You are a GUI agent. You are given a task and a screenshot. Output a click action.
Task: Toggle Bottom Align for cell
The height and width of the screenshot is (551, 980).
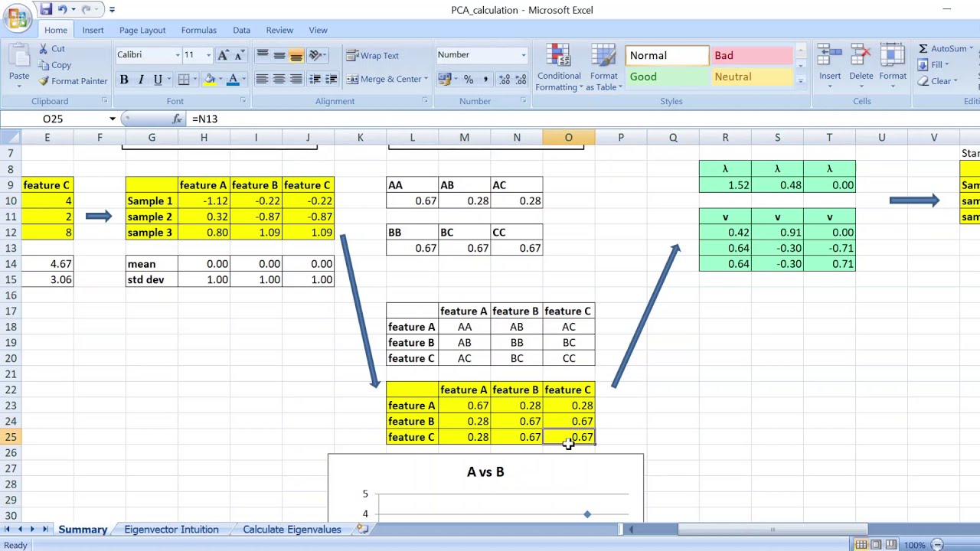pyautogui.click(x=296, y=55)
